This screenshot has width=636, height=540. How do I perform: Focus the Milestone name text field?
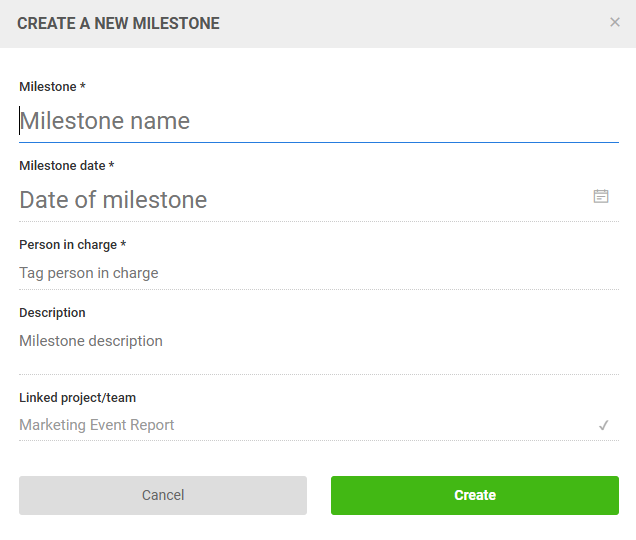click(300, 121)
